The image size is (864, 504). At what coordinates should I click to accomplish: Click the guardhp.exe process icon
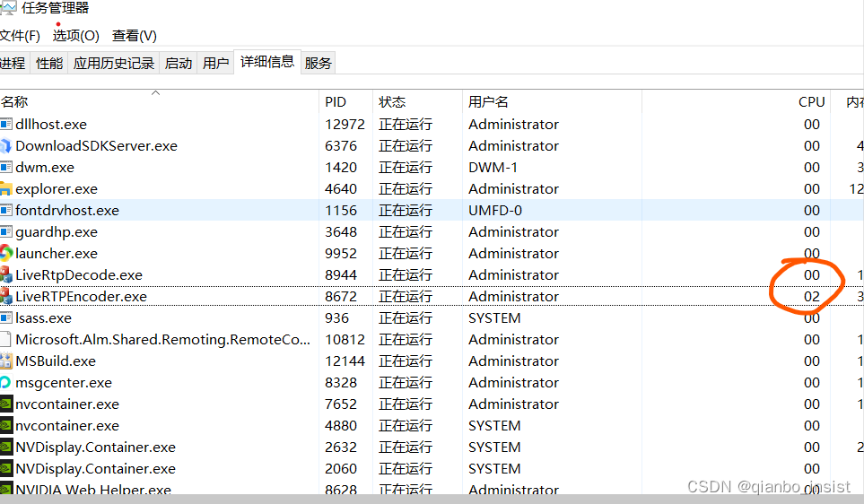pyautogui.click(x=6, y=231)
